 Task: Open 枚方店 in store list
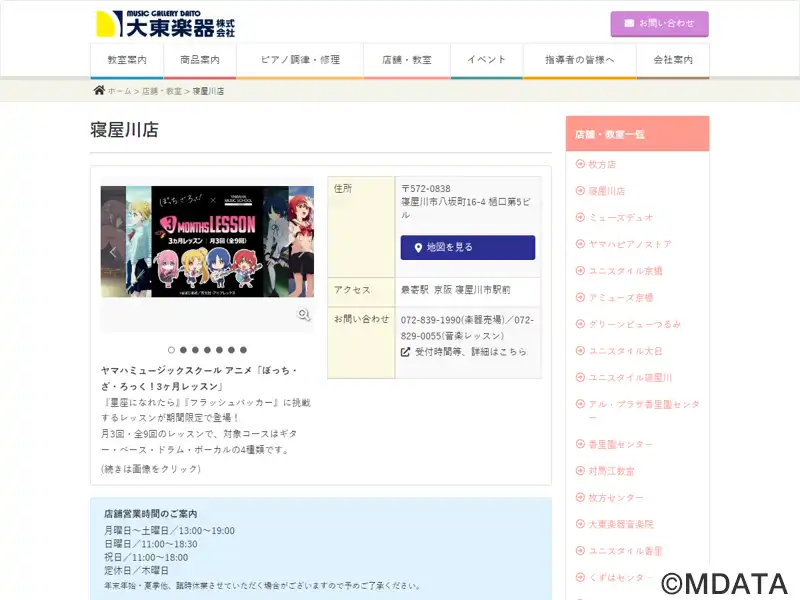coord(602,164)
